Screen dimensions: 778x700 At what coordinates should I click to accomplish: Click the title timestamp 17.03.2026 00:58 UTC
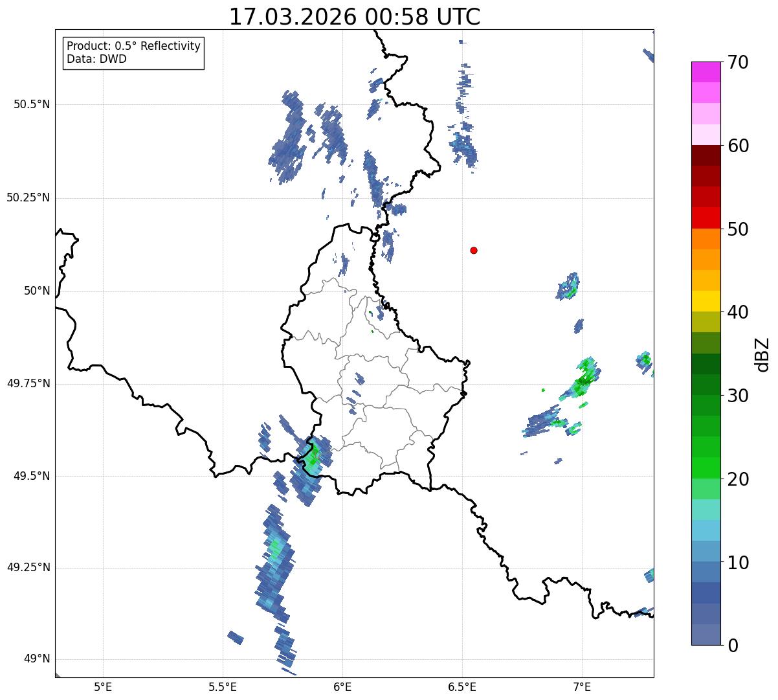point(355,17)
